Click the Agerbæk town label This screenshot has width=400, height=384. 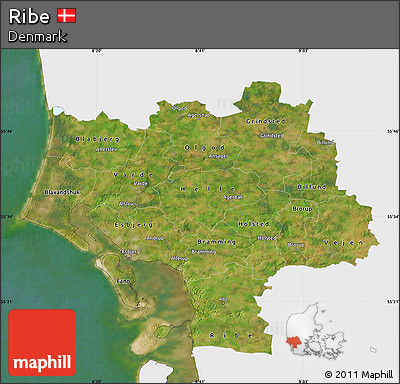point(233,197)
